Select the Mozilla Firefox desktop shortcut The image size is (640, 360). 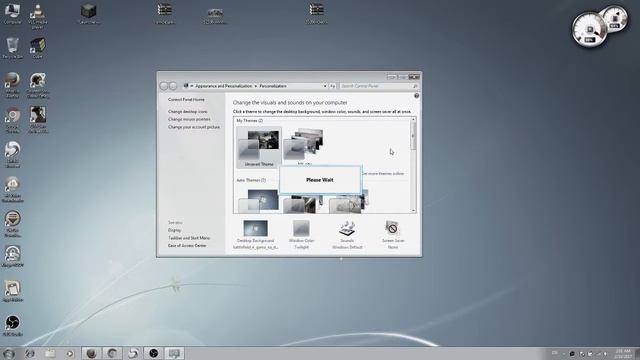click(12, 85)
